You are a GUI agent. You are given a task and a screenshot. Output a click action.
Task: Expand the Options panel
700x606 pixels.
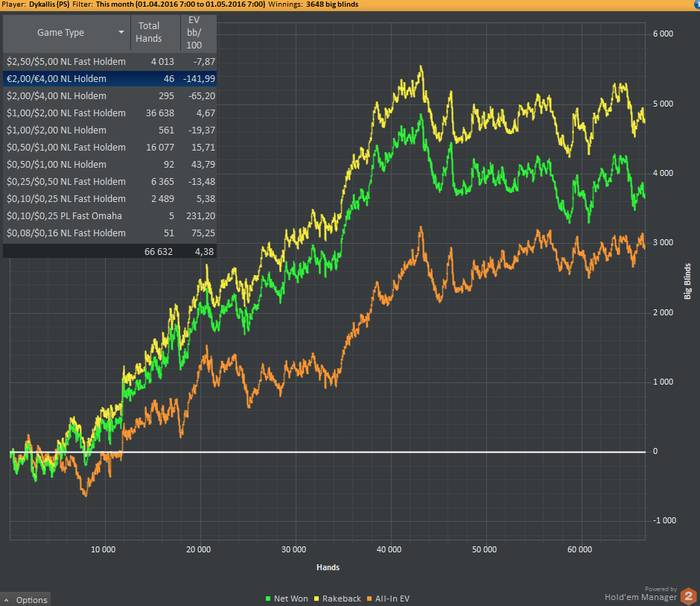(26, 600)
